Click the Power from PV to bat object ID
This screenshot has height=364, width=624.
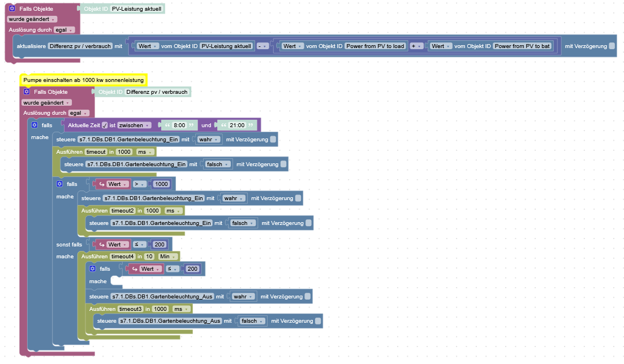[522, 46]
